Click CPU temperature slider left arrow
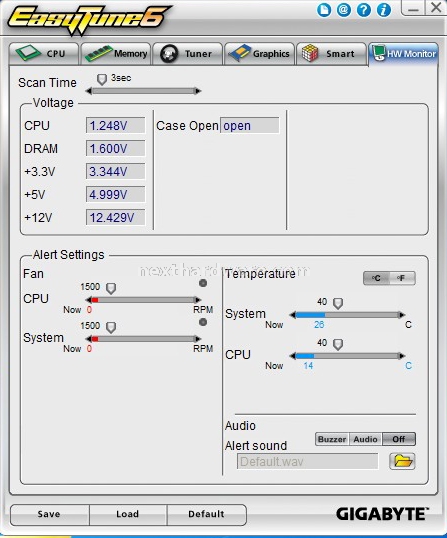Screen dimensions: 447x538 click(293, 356)
